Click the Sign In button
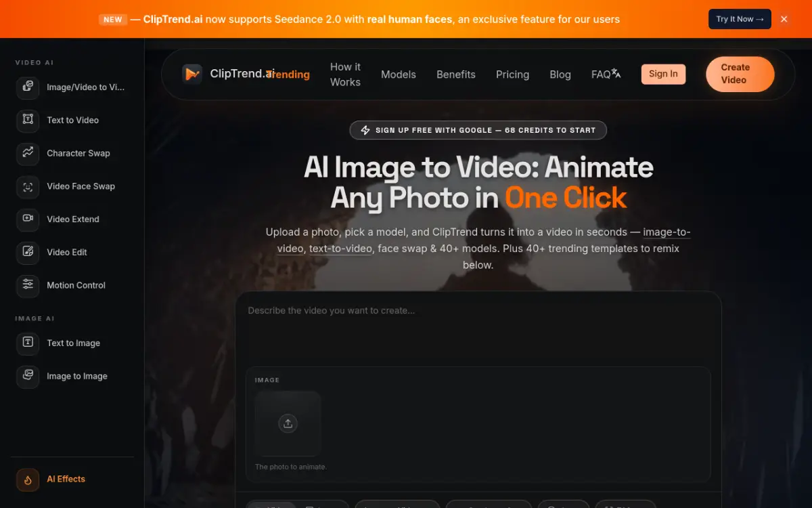Viewport: 812px width, 508px height. (663, 74)
